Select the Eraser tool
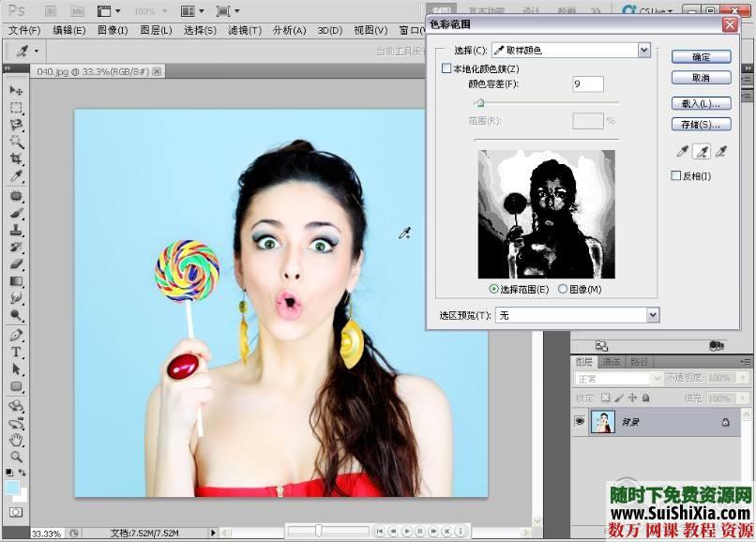 coord(16,264)
